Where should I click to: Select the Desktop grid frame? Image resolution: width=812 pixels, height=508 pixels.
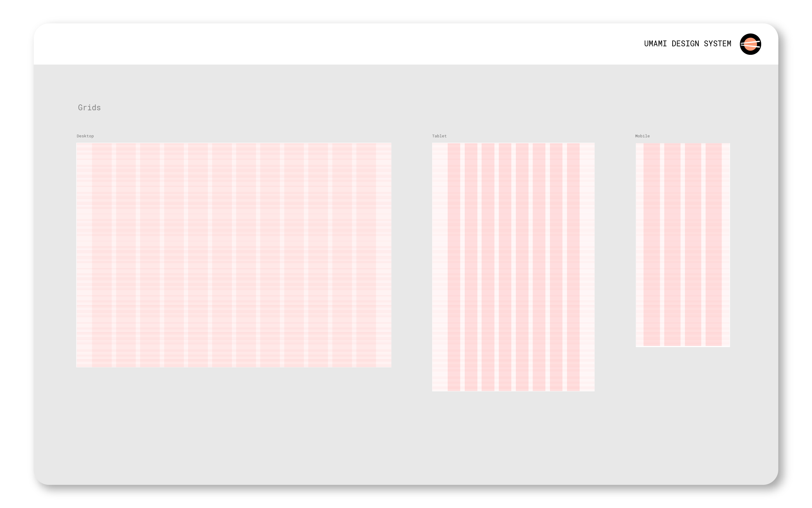(234, 255)
